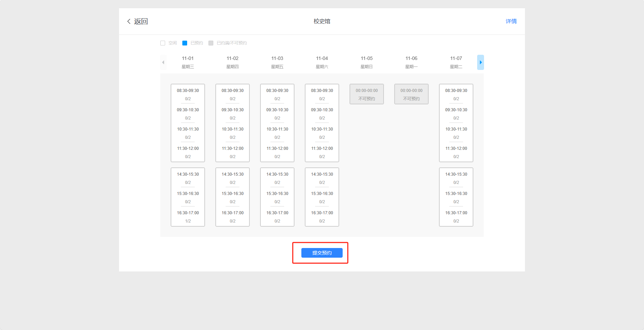The height and width of the screenshot is (330, 644).
Task: Select the 11-05 星期日 date header
Action: (367, 62)
